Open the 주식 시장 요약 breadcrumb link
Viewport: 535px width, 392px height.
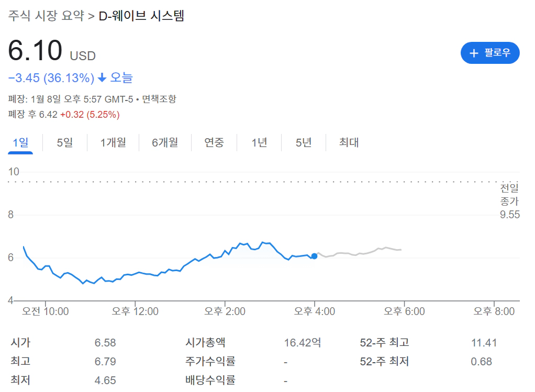pos(46,16)
